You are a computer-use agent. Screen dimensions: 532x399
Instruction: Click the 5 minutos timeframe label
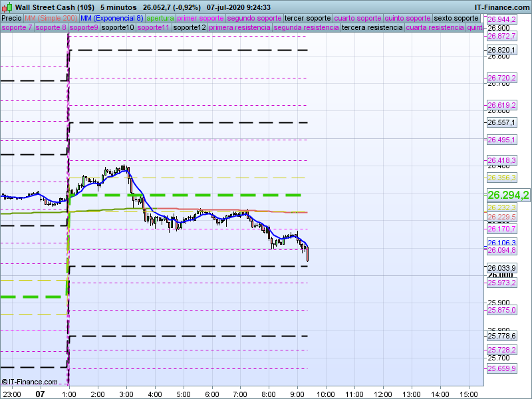tap(118, 7)
